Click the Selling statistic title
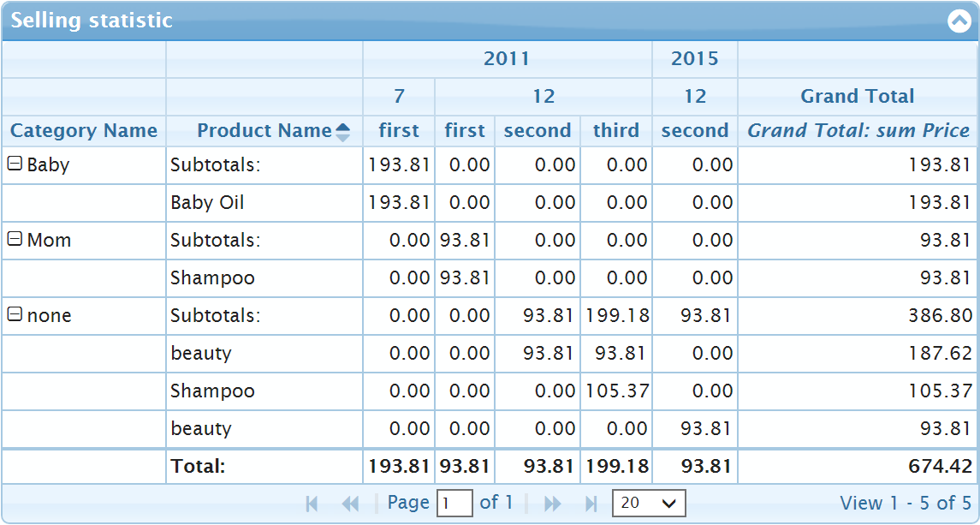The height and width of the screenshot is (525, 980). (92, 20)
